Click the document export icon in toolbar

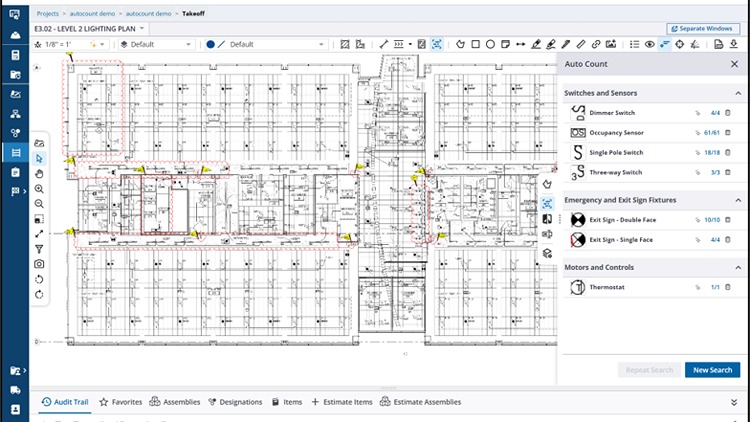click(718, 44)
